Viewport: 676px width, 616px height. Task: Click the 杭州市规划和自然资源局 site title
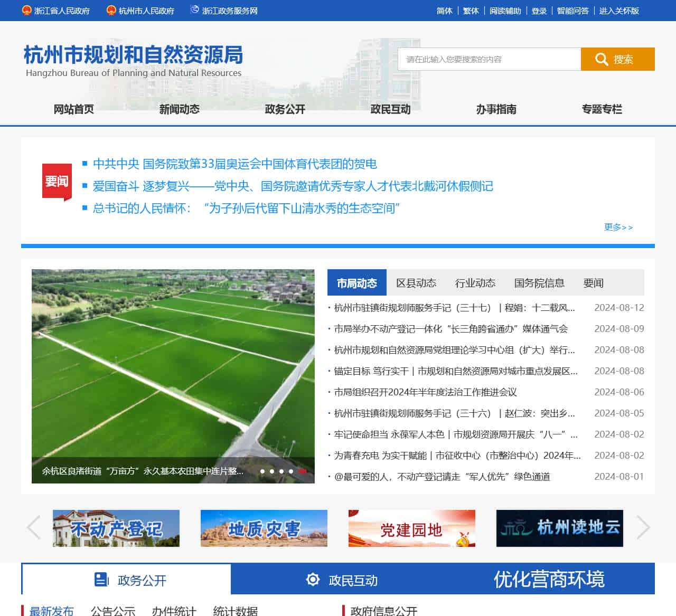[x=134, y=55]
